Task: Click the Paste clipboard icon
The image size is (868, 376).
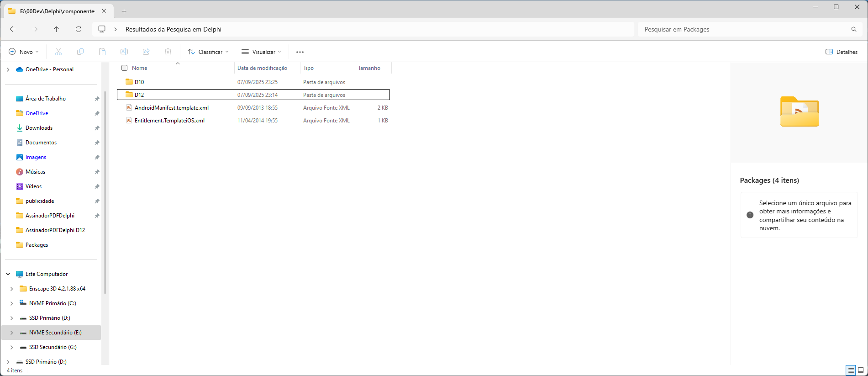Action: pyautogui.click(x=102, y=52)
